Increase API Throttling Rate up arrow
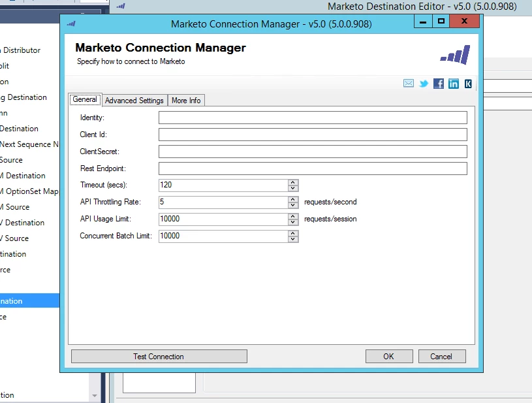 tap(293, 199)
